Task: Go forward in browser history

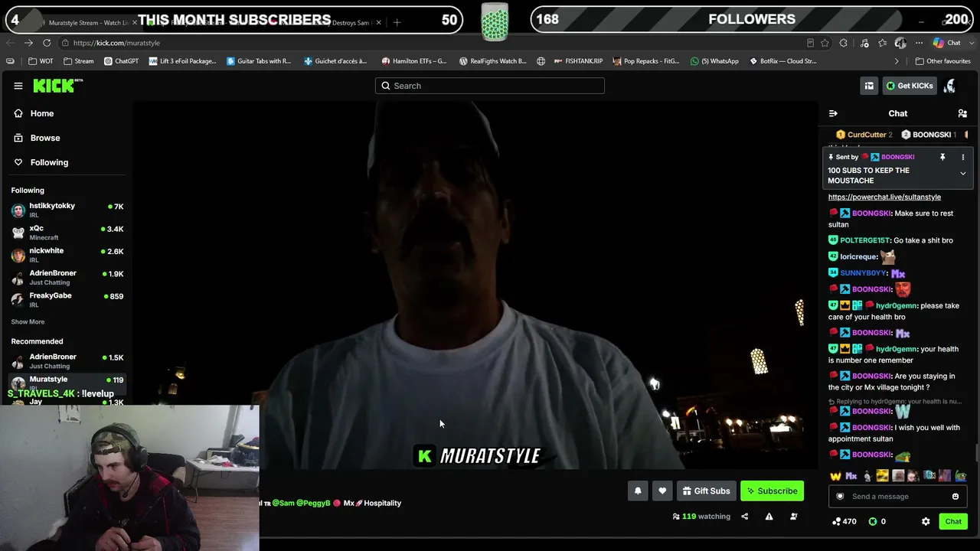Action: tap(28, 43)
